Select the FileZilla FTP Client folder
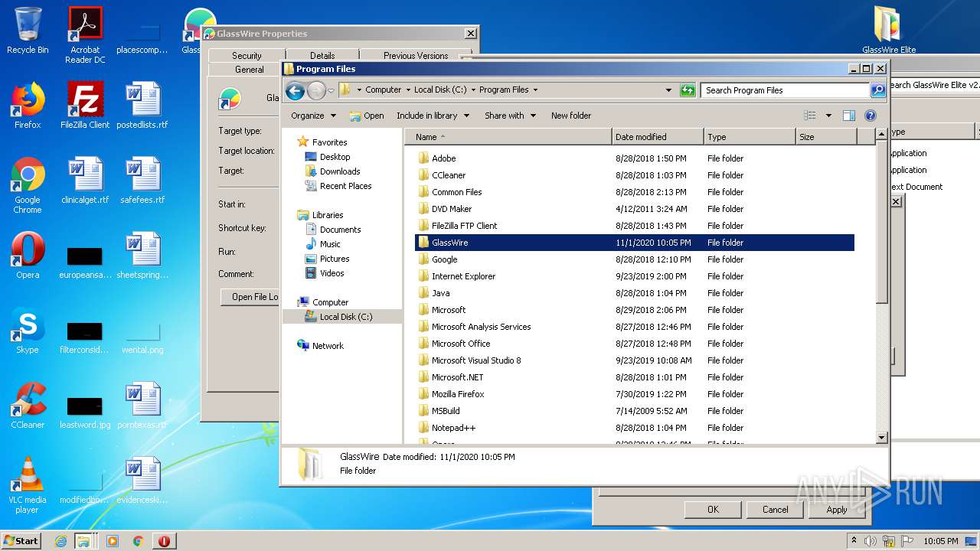This screenshot has width=980, height=551. (634, 226)
